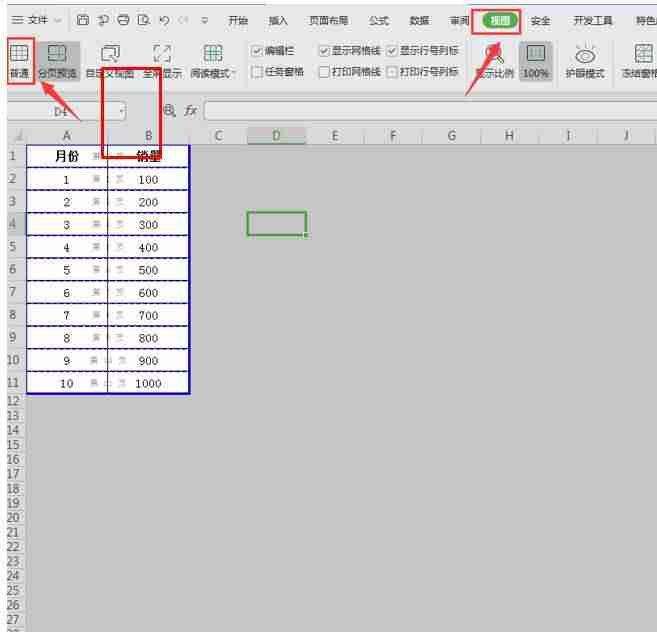
Task: Select 分页预览 page break preview
Action: pos(57,61)
